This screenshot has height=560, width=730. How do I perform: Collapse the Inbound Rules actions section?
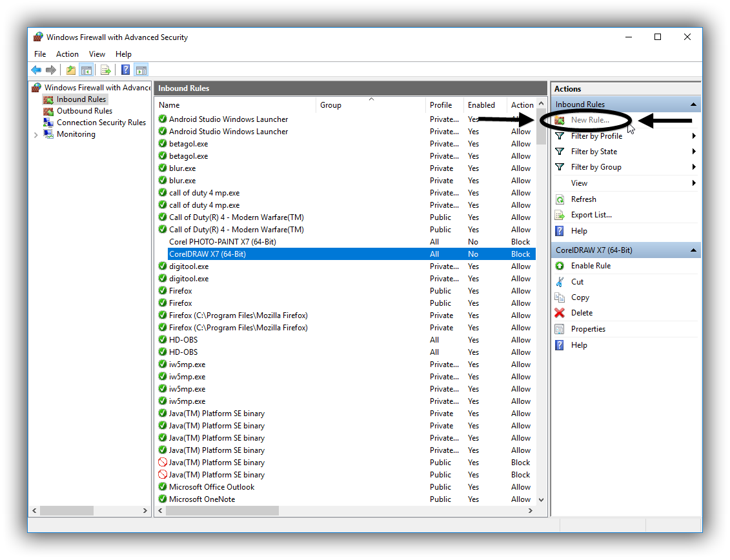[693, 105]
